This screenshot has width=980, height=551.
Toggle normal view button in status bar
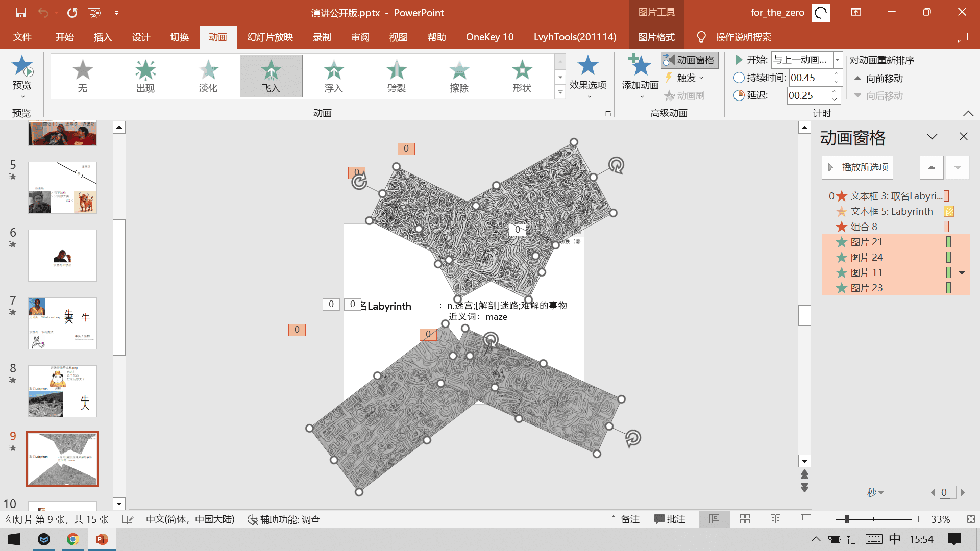[714, 519]
